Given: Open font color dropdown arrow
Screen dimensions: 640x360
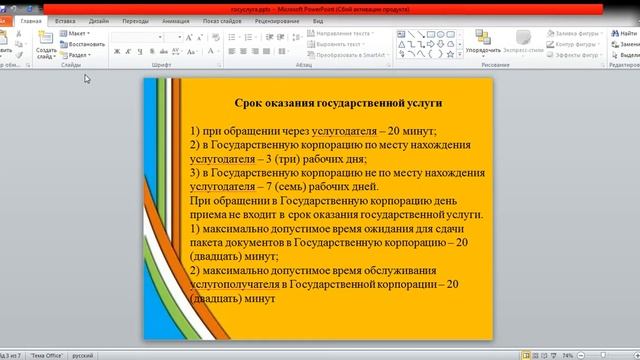Looking at the screenshot, I should point(218,51).
